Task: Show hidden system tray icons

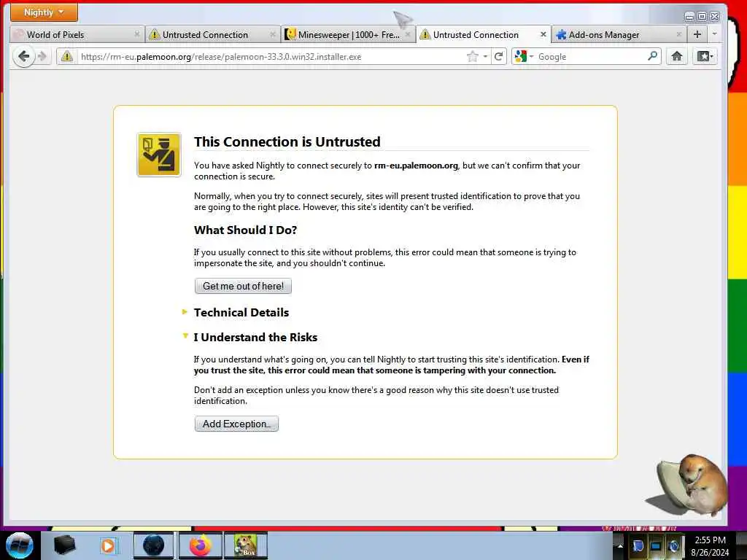Action: pos(620,545)
